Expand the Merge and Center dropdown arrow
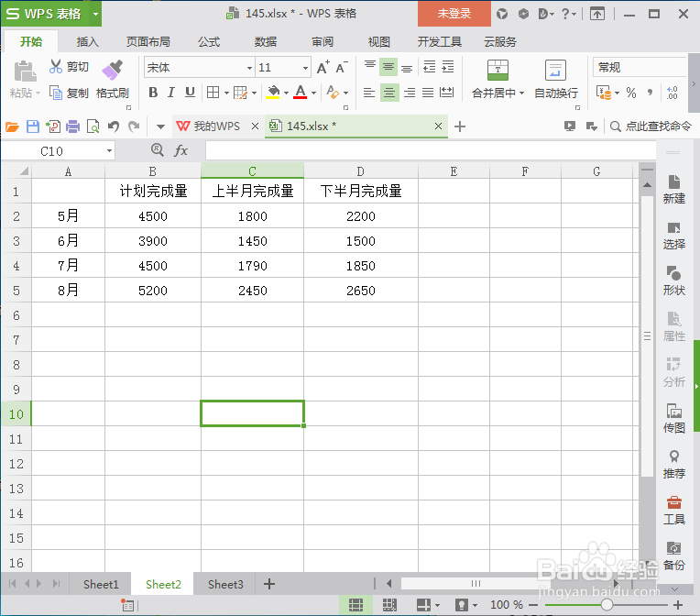 (x=522, y=93)
